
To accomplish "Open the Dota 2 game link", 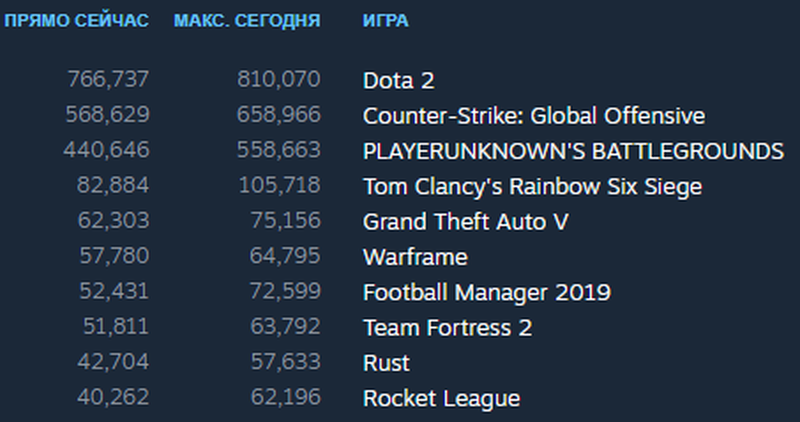I will [x=398, y=81].
